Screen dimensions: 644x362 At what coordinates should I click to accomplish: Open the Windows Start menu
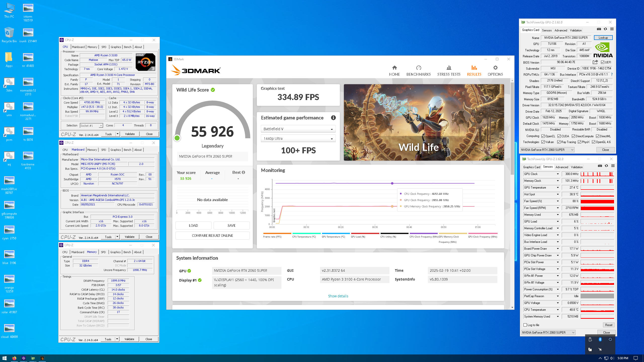4,358
